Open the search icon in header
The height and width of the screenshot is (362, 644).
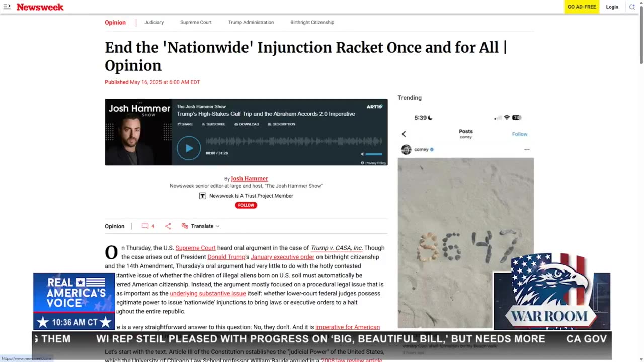(632, 7)
